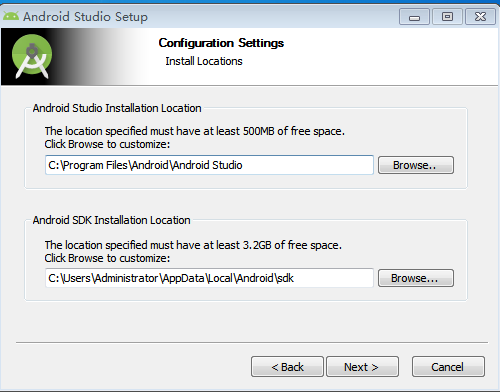Click 'Click Browse to customize' in SDK section

pos(107,258)
